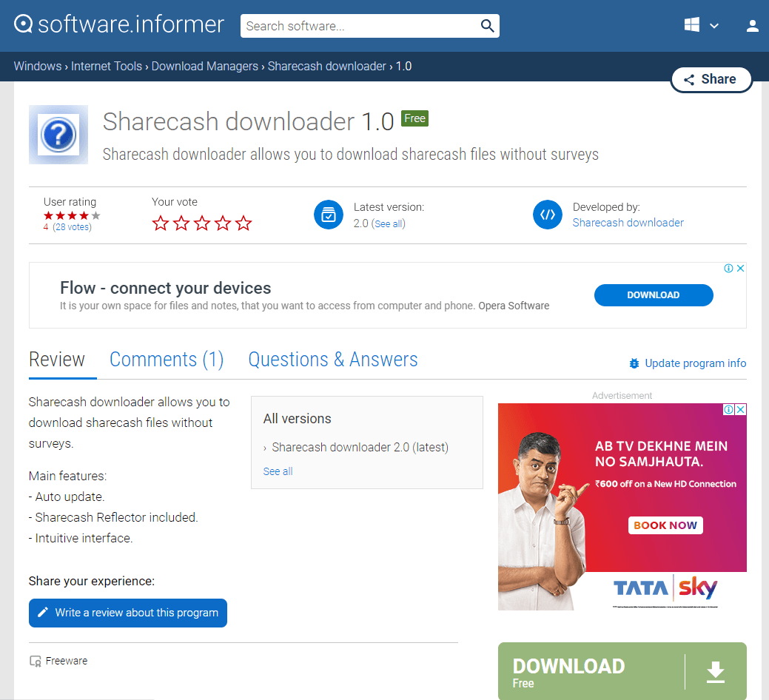The width and height of the screenshot is (769, 700).
Task: Rate with the fifth vote star
Action: click(x=244, y=223)
